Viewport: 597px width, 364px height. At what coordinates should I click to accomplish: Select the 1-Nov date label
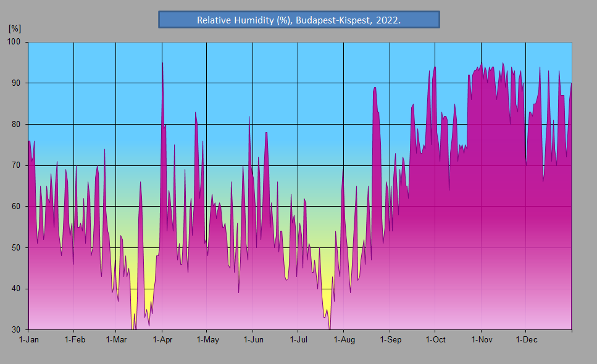click(481, 340)
